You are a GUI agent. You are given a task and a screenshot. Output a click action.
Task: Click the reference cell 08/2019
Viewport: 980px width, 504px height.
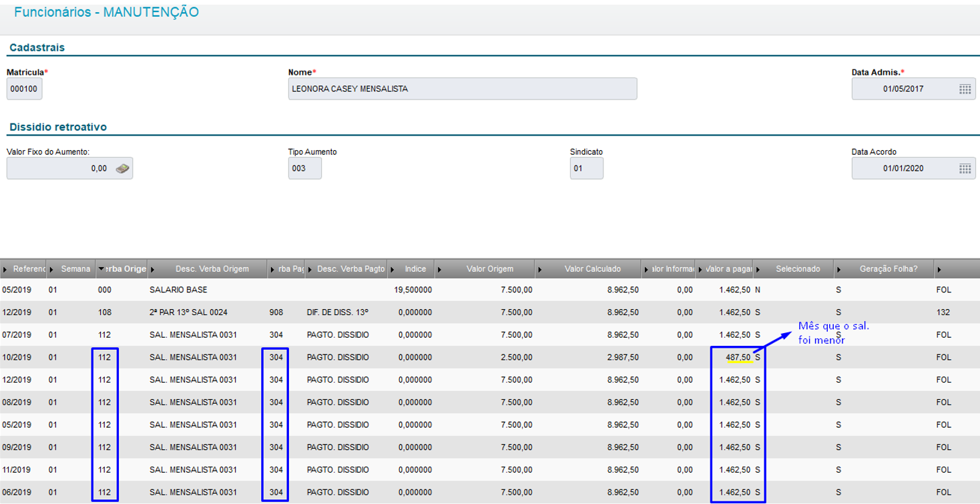17,403
